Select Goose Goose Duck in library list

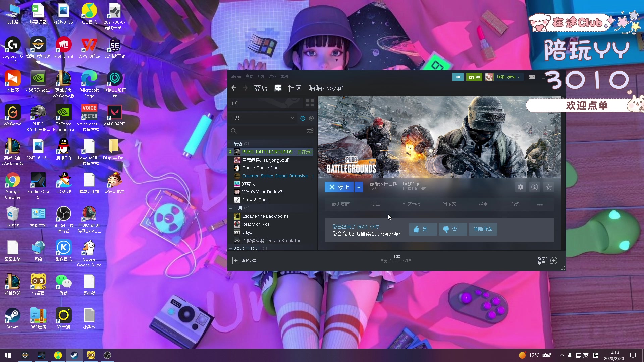[x=271, y=168]
